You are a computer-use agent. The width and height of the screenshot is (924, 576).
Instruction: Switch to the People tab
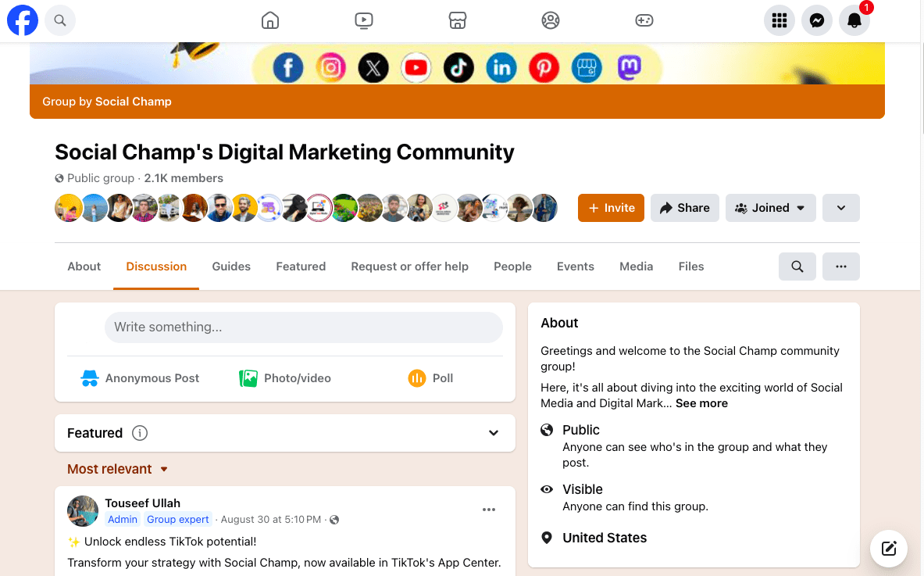coord(512,267)
